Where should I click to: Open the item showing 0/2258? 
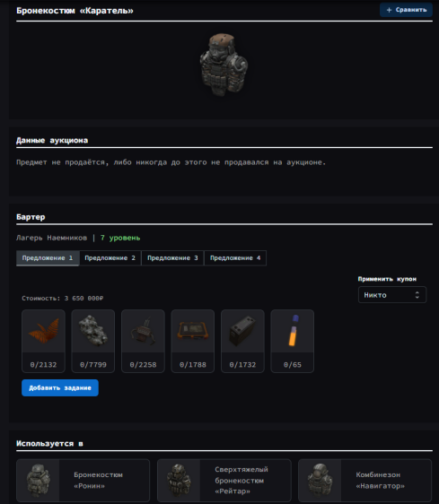pyautogui.click(x=143, y=341)
